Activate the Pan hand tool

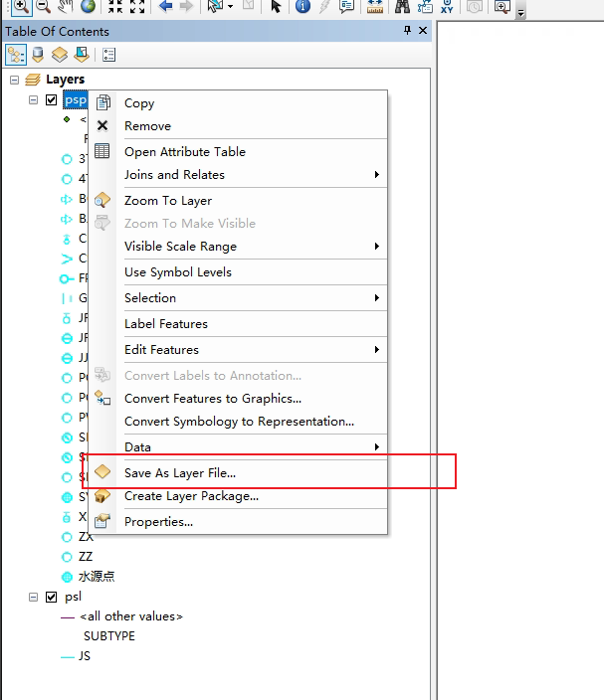(66, 6)
